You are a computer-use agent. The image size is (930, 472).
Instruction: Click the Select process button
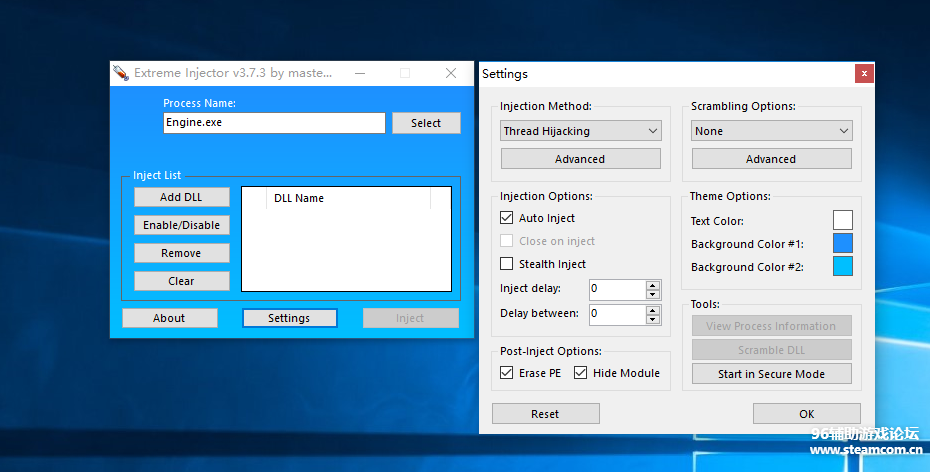[426, 123]
